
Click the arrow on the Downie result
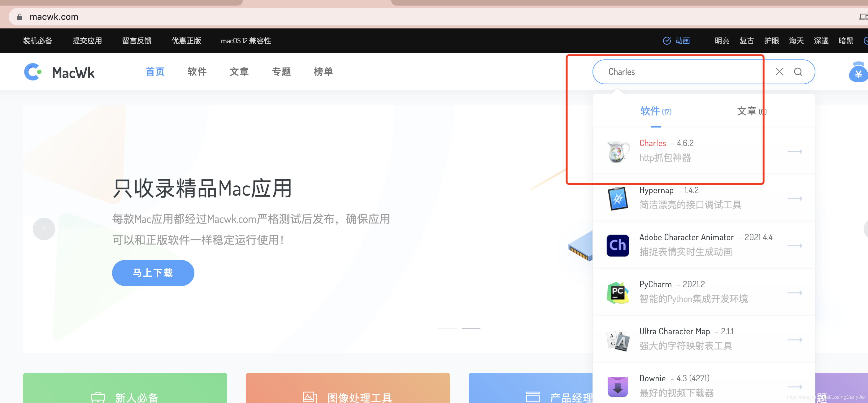pos(795,387)
